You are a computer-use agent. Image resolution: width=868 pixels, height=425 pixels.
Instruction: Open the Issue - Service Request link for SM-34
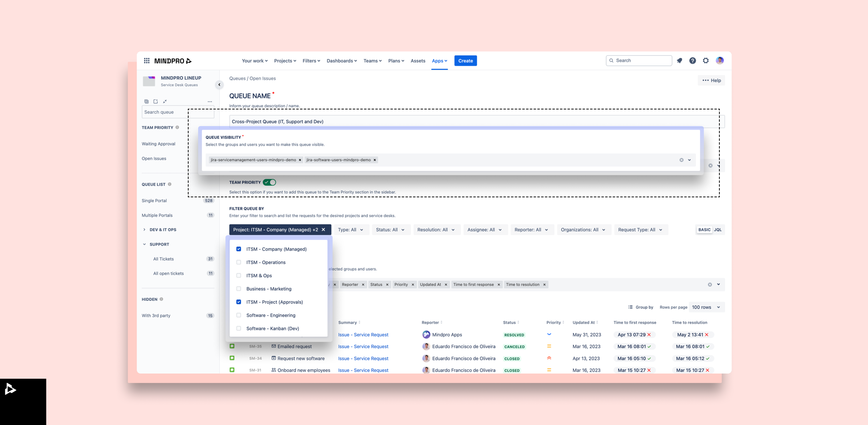tap(363, 358)
